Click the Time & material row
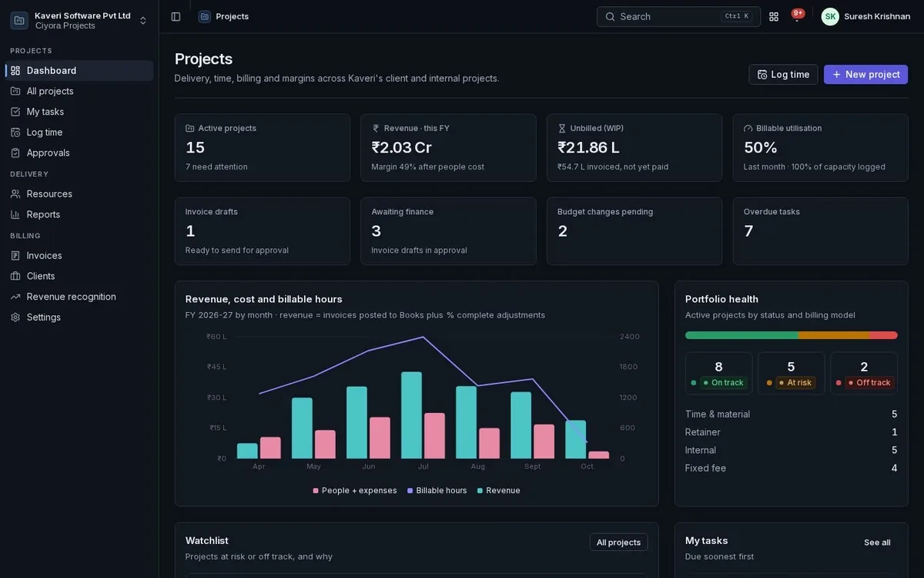 click(792, 415)
